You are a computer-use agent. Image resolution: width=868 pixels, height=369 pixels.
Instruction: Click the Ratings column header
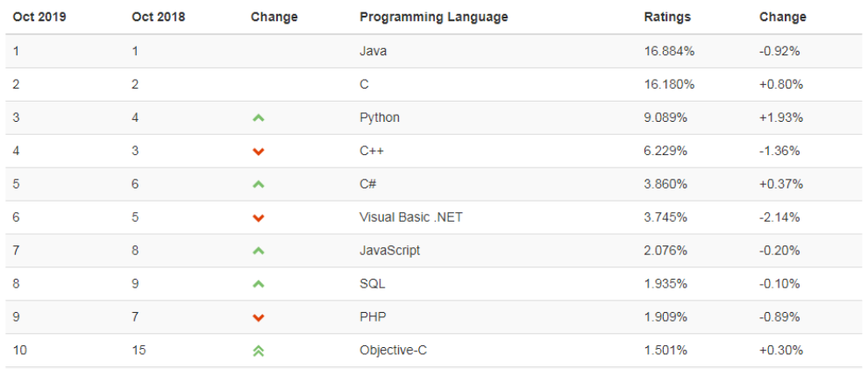click(x=667, y=18)
